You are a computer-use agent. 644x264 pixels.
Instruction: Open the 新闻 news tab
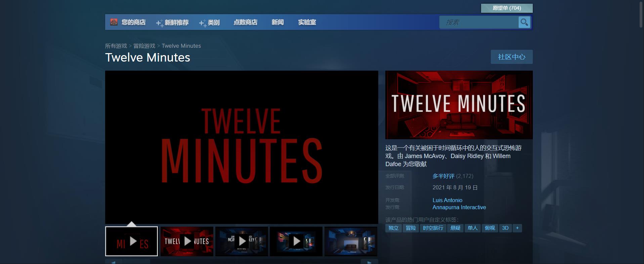277,23
